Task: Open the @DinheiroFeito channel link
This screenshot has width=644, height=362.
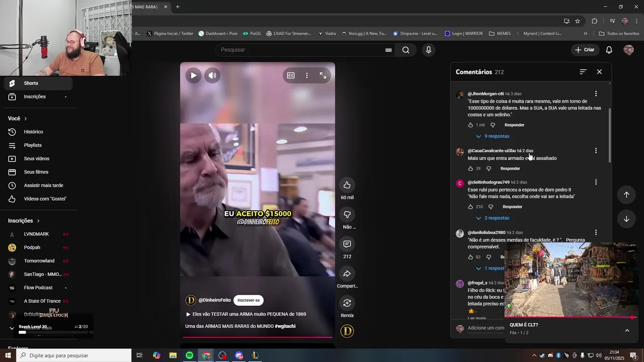Action: 214,300
